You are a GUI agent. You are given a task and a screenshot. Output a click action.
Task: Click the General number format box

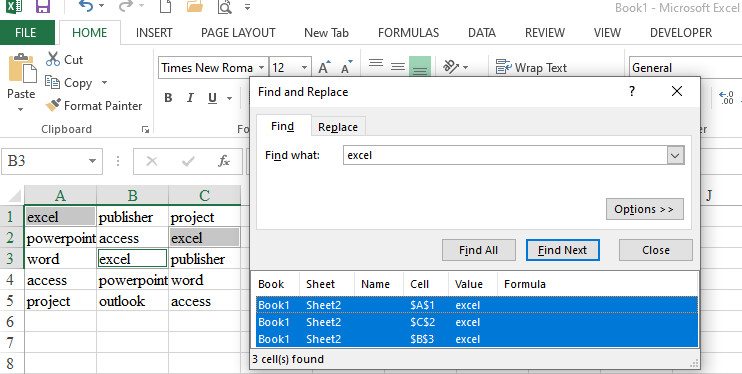coord(685,68)
